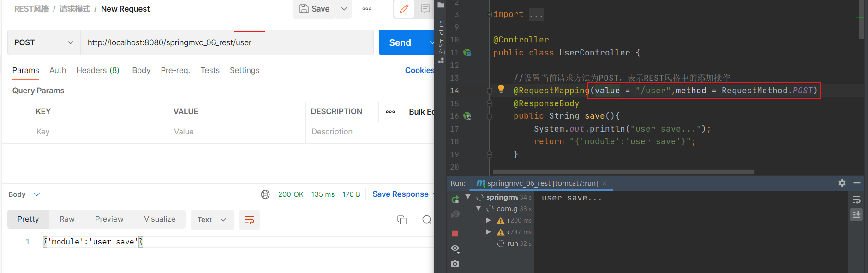Collapse the com.g node in run tree

coord(479,208)
